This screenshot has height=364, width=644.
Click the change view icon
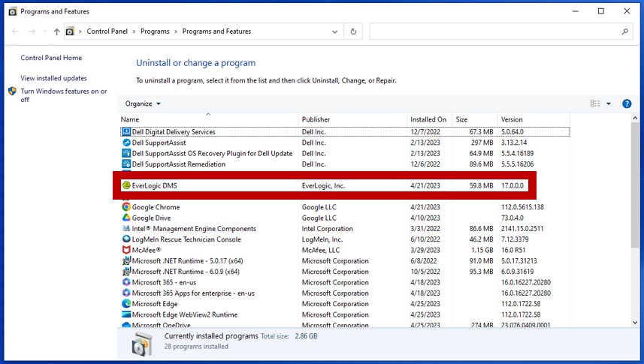pyautogui.click(x=595, y=104)
